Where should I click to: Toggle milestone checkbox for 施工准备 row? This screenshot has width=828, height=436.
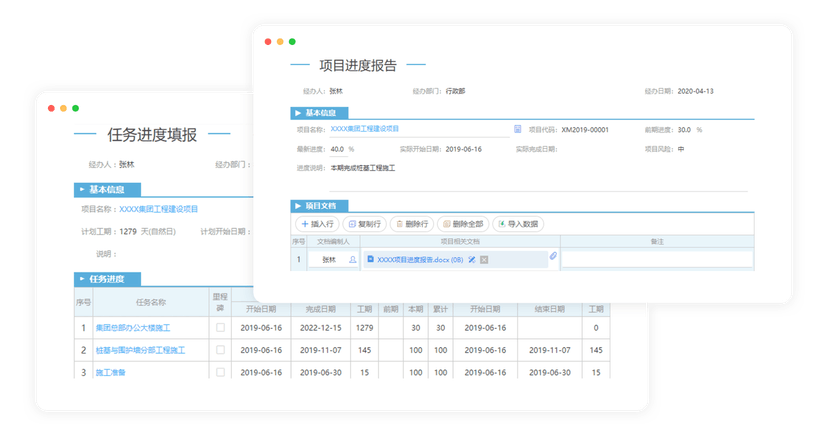pyautogui.click(x=220, y=372)
